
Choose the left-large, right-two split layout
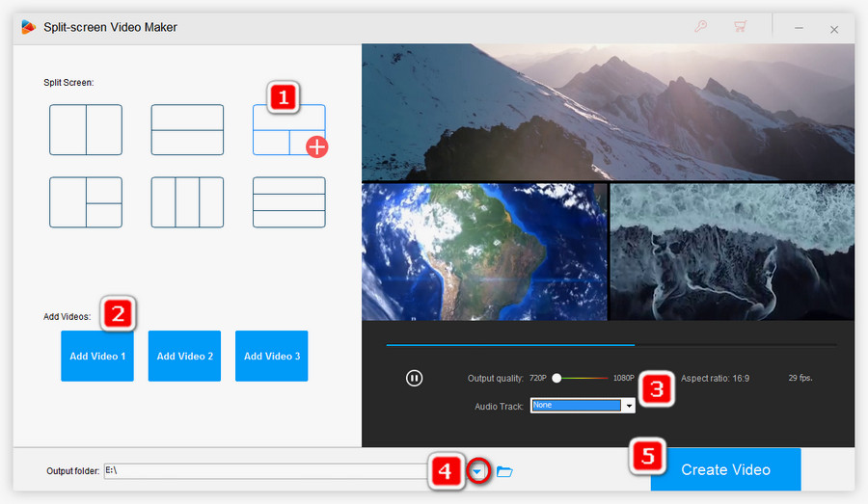86,202
